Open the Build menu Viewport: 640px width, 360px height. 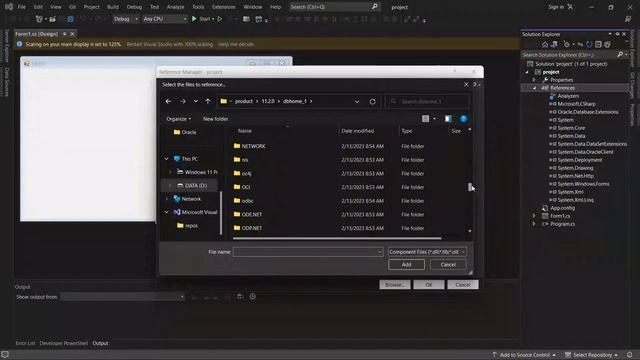click(113, 7)
